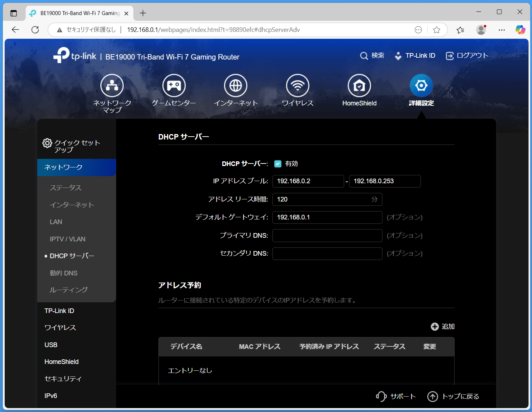
Task: Select ネットワーク section in sidebar
Action: (77, 167)
